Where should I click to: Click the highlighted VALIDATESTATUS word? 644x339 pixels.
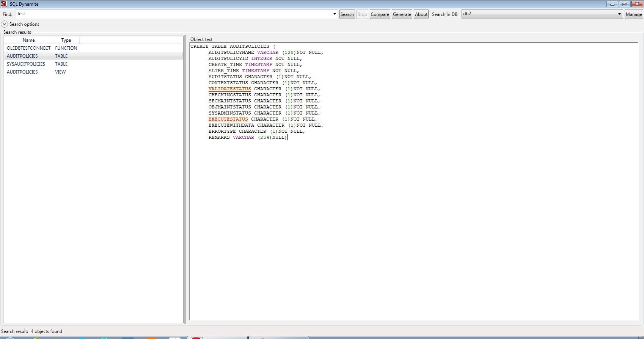tap(229, 89)
